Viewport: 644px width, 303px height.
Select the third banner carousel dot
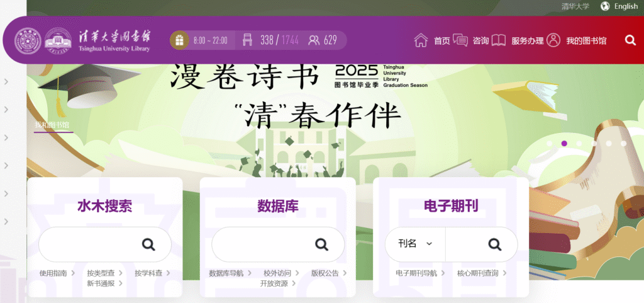pyautogui.click(x=579, y=144)
